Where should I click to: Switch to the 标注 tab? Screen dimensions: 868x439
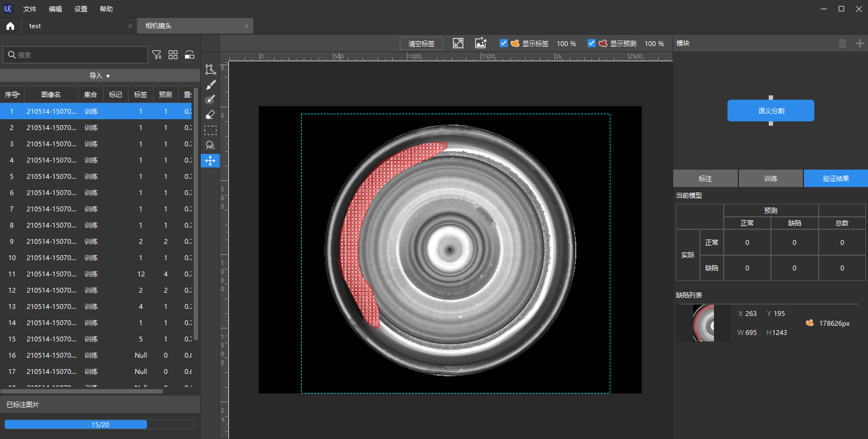[x=705, y=178]
